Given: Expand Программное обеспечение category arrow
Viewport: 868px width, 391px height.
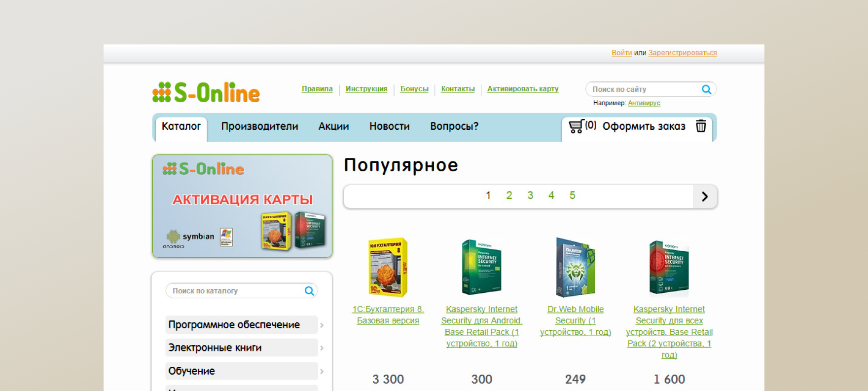Looking at the screenshot, I should click(x=322, y=325).
